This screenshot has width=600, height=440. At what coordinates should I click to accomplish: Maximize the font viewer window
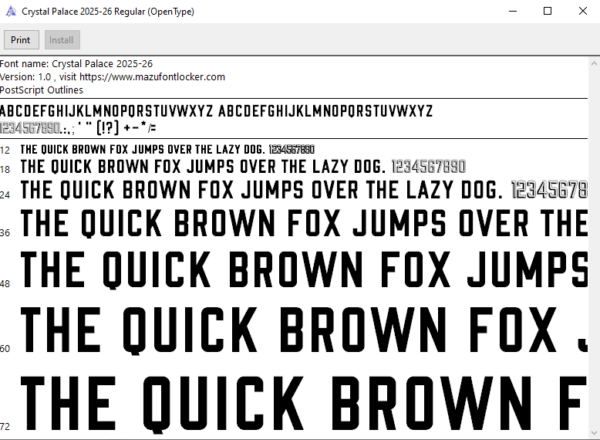coord(548,11)
